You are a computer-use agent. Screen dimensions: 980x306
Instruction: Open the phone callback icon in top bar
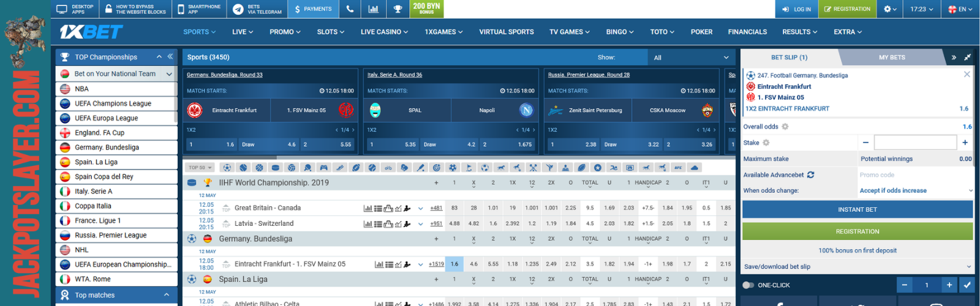coord(350,9)
